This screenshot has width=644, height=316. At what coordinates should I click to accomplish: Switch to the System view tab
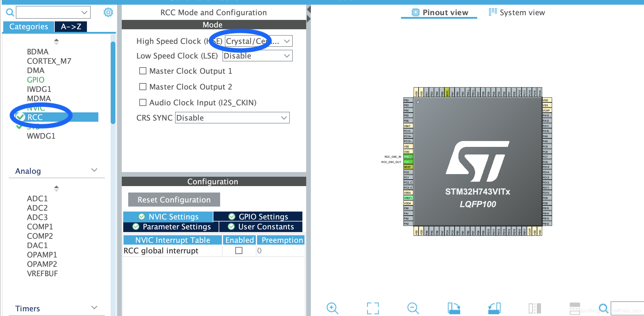517,13
